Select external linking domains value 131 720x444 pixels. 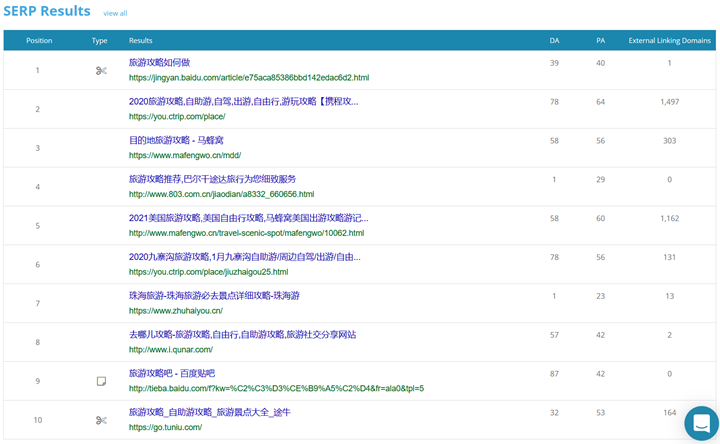[669, 257]
